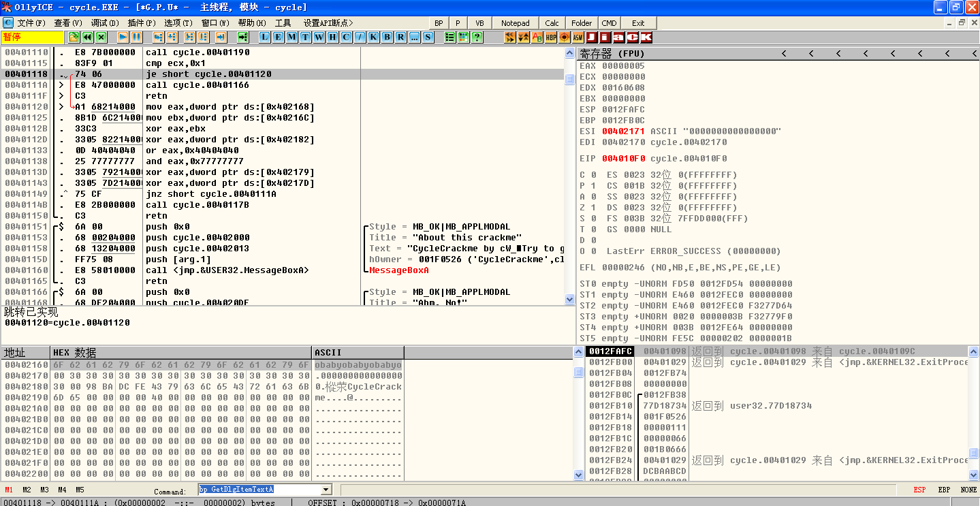Launch Calc from the toolbar button
This screenshot has height=506, width=980.
[x=552, y=23]
